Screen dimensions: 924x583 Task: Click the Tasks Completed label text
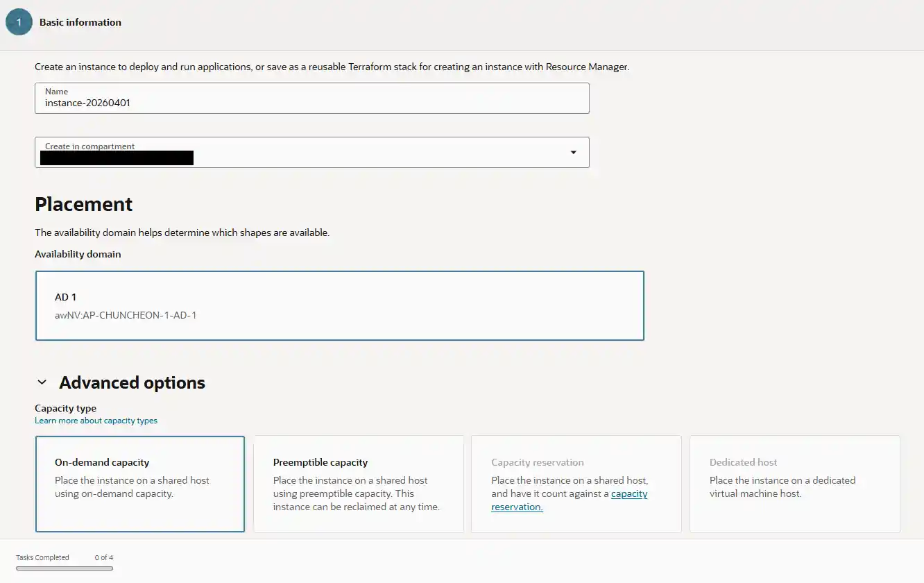42,557
